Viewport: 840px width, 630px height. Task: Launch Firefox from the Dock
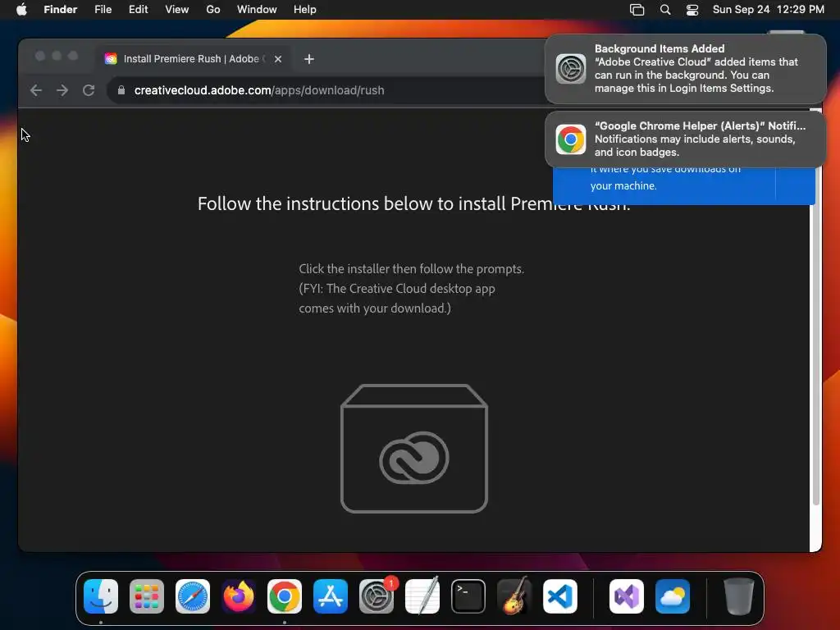click(x=239, y=596)
